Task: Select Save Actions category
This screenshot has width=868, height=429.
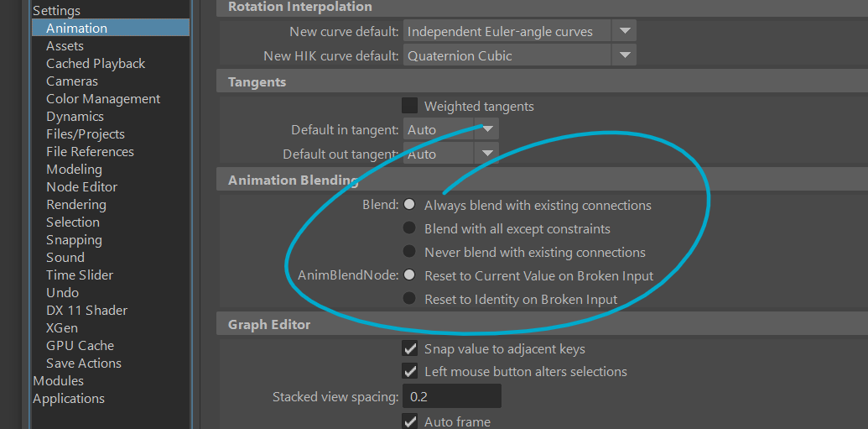Action: point(84,363)
